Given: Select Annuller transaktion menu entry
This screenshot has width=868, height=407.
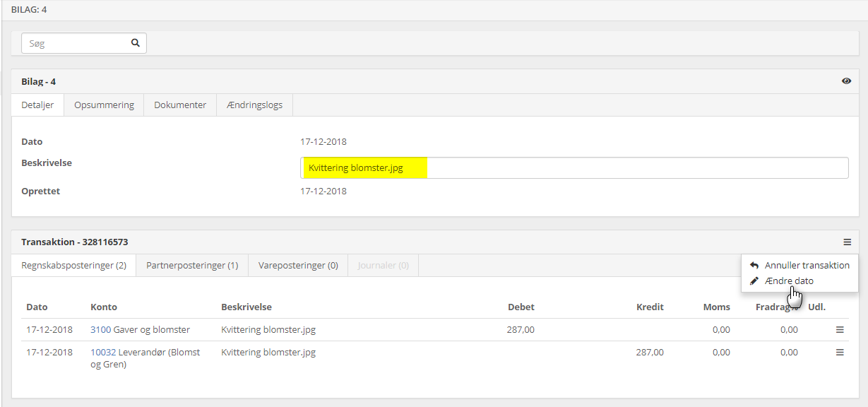Looking at the screenshot, I should 807,266.
